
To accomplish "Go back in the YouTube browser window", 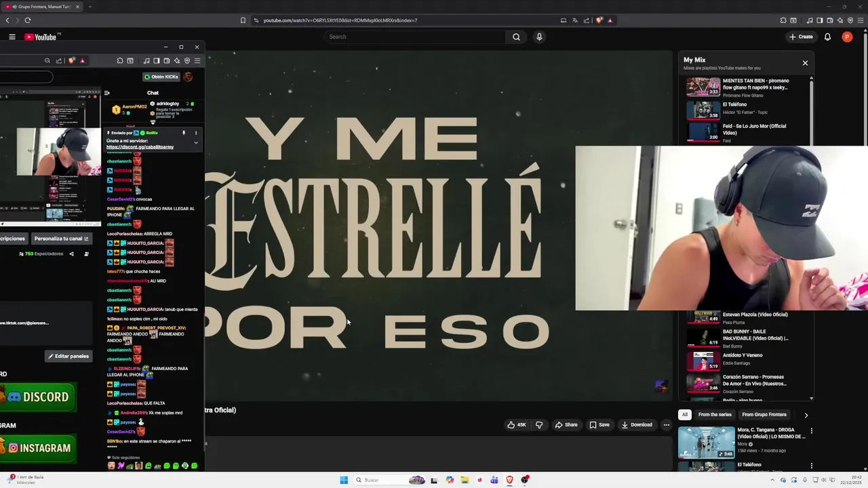I will [7, 20].
